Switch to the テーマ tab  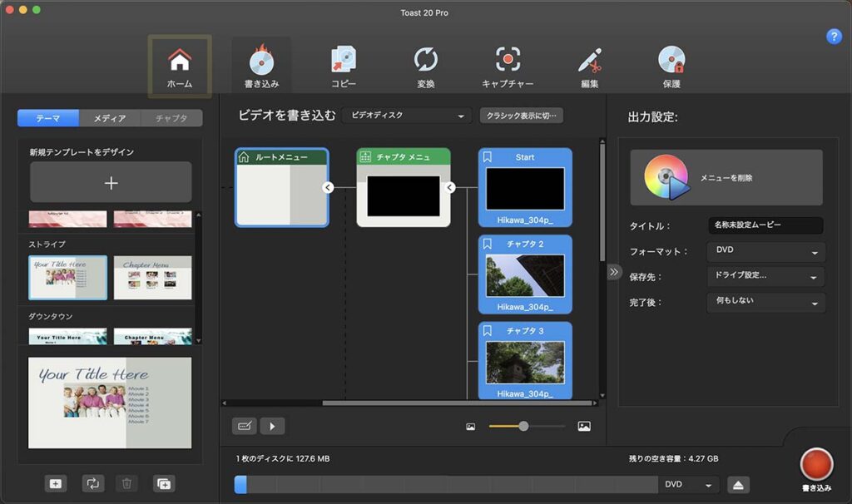point(48,118)
